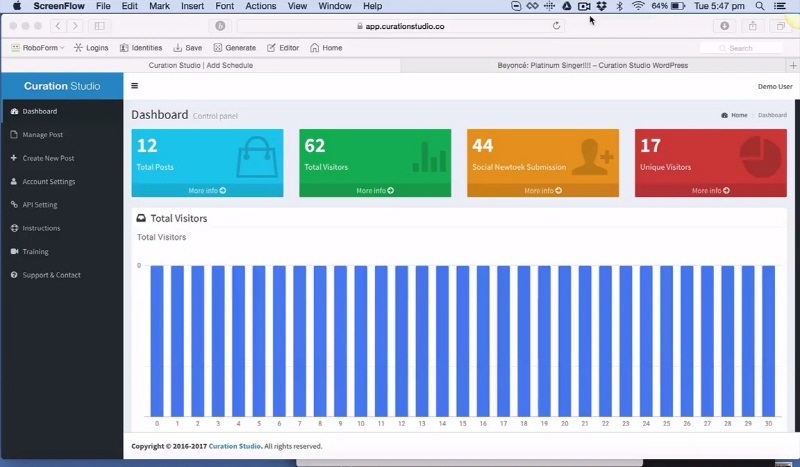
Task: Click Generate in the RoboForm toolbar
Action: 235,48
